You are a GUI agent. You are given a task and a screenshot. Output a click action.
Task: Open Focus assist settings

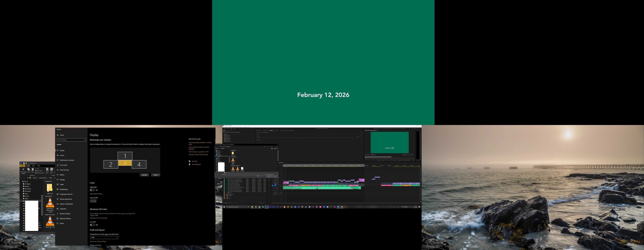[x=63, y=165]
